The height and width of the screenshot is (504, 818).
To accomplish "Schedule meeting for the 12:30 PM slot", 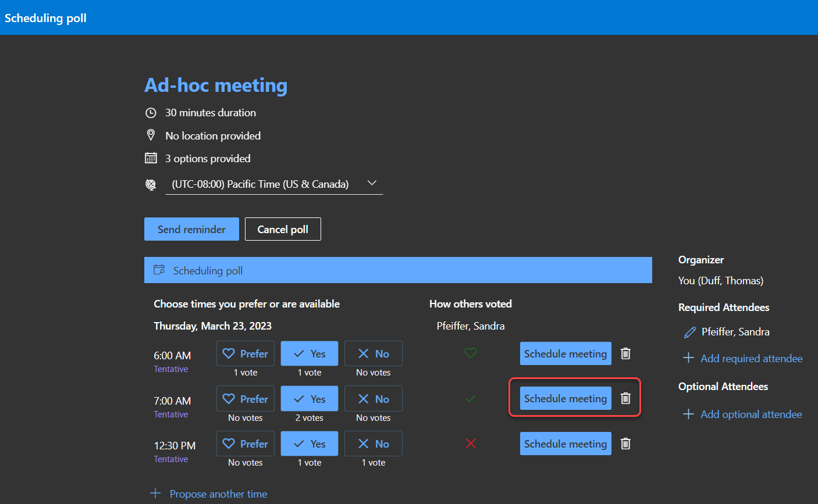I will [x=565, y=444].
